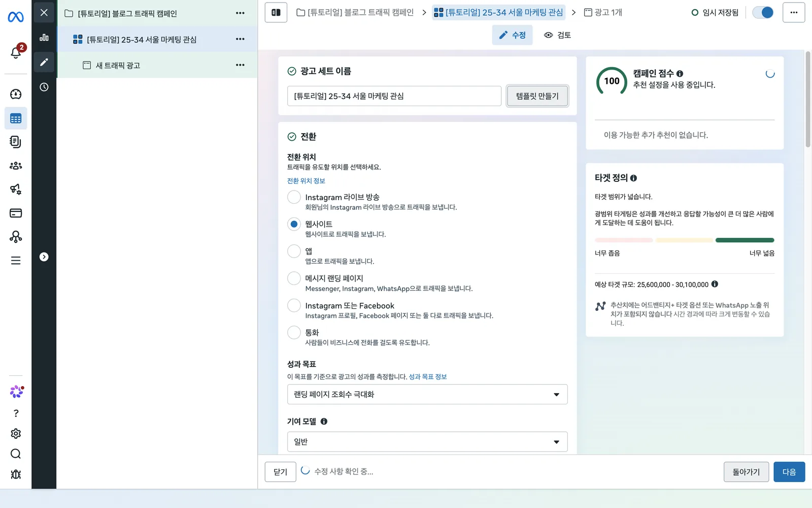Image resolution: width=812 pixels, height=508 pixels.
Task: Click 템플릿 만들기 button
Action: 537,96
